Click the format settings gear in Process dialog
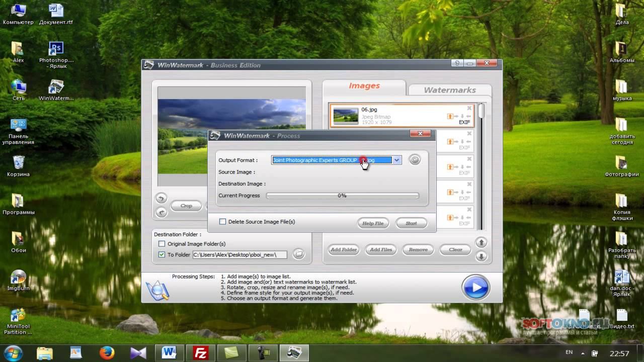The height and width of the screenshot is (362, 644). point(415,160)
